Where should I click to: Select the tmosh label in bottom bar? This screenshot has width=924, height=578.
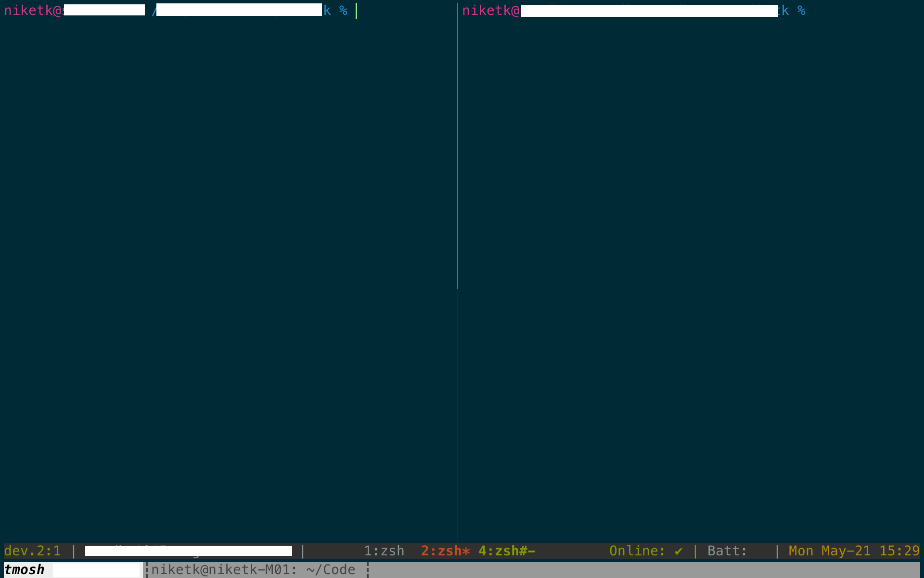point(26,569)
